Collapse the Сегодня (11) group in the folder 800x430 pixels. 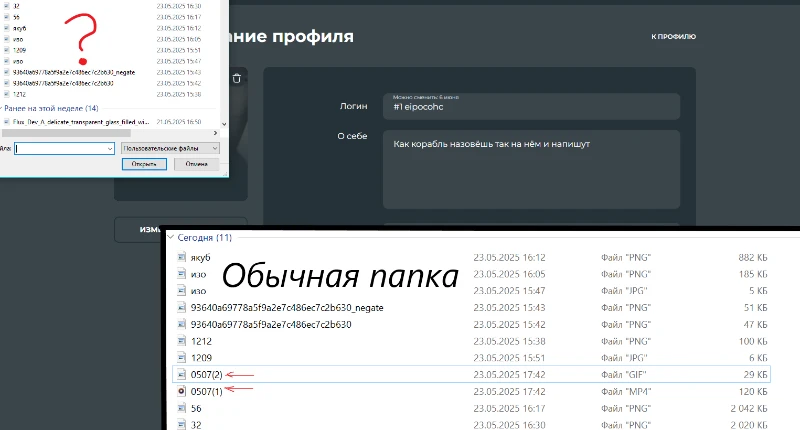click(170, 237)
